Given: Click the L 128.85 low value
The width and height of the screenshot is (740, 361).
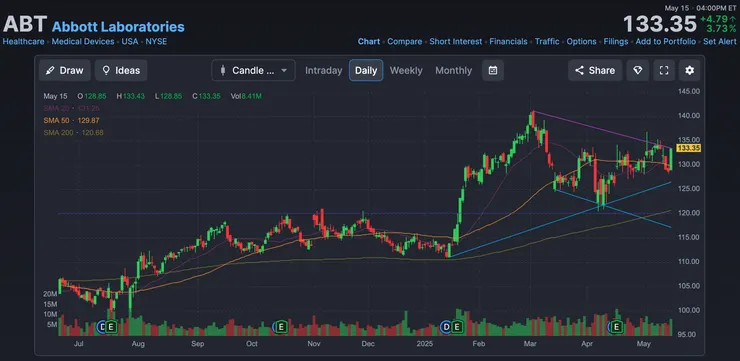Looking at the screenshot, I should click(x=169, y=96).
